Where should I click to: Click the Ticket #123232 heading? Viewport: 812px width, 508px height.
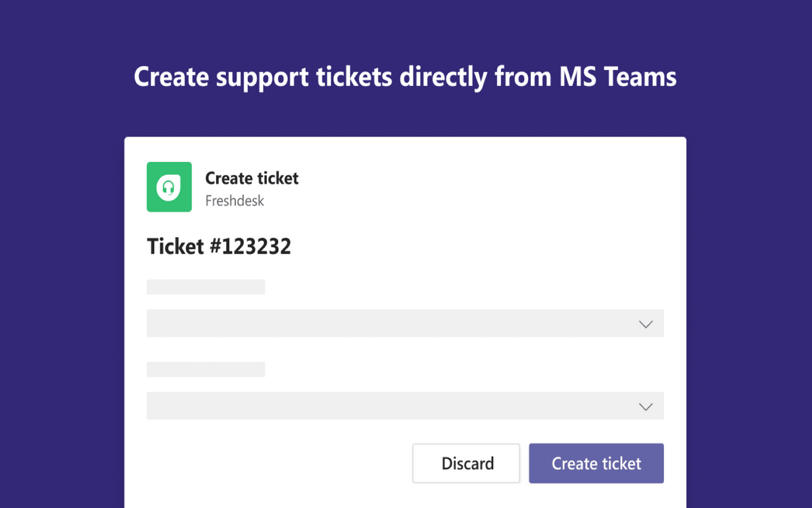[219, 246]
